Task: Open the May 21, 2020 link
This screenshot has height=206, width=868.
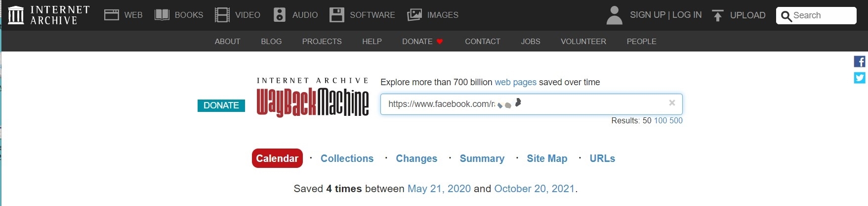Action: 439,189
